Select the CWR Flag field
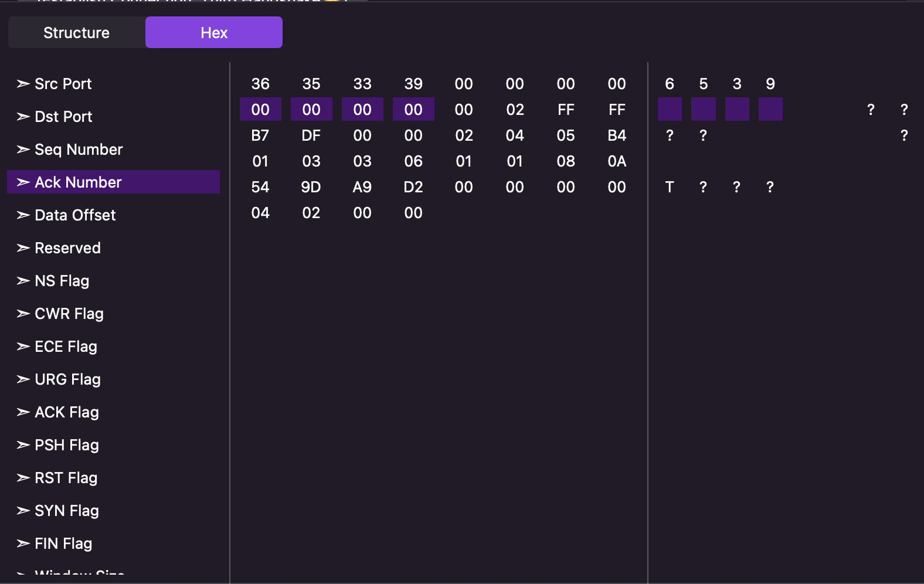This screenshot has width=924, height=584. click(113, 314)
